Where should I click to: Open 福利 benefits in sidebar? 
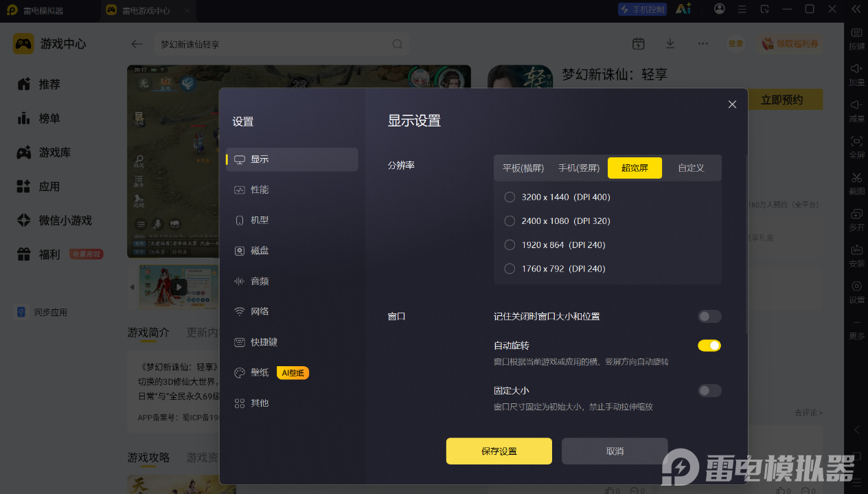(x=39, y=255)
